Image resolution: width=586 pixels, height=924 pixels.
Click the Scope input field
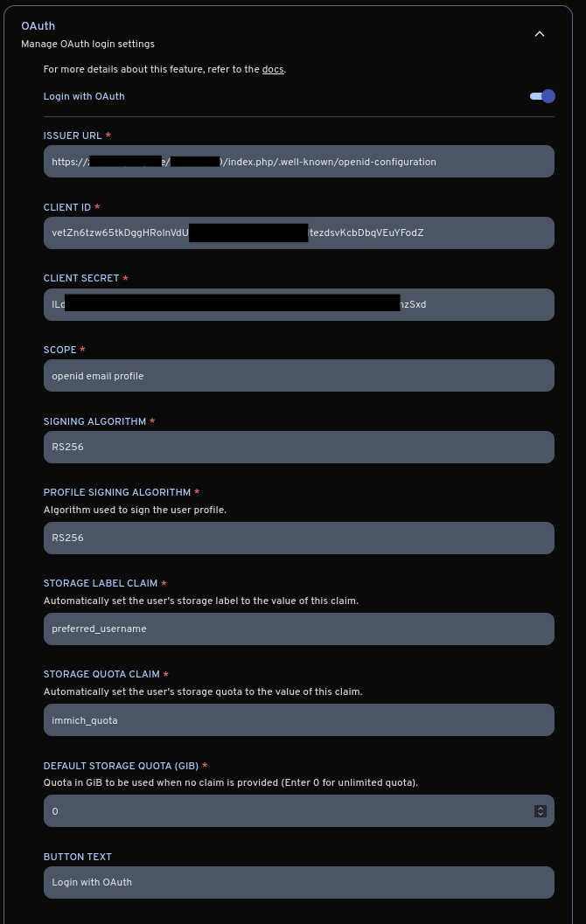tap(298, 375)
